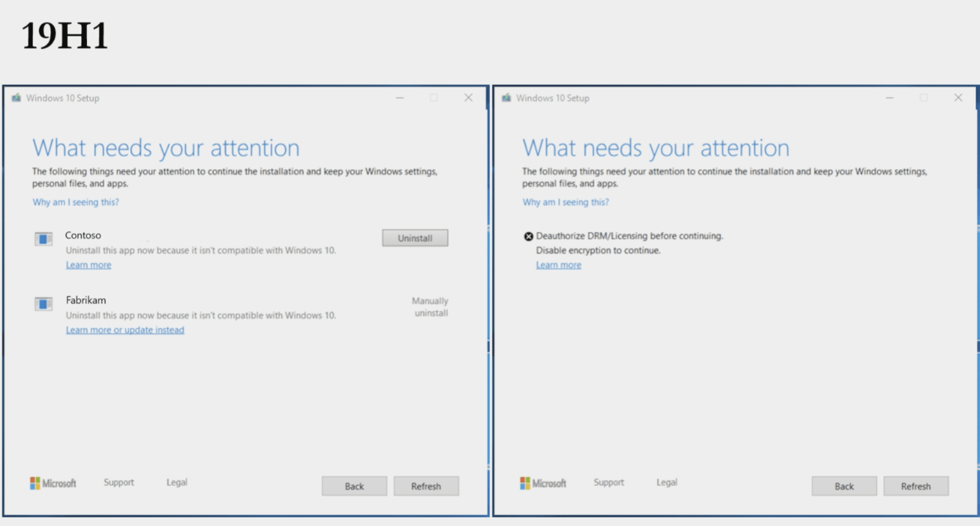The width and height of the screenshot is (980, 526).
Task: Click Microsoft logo in left window
Action: pyautogui.click(x=53, y=483)
